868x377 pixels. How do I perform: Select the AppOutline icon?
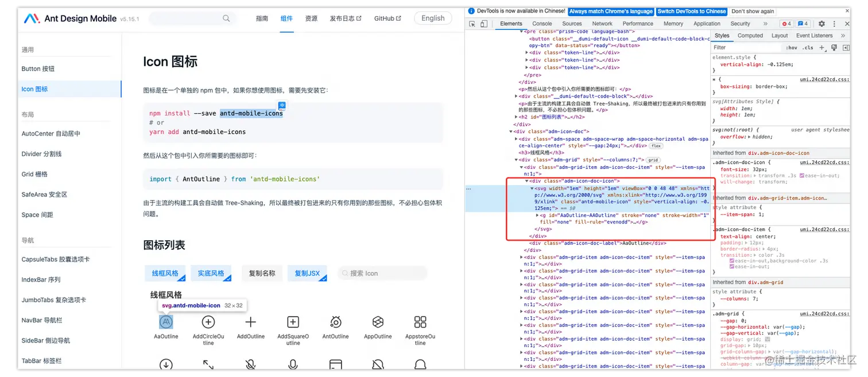(378, 322)
